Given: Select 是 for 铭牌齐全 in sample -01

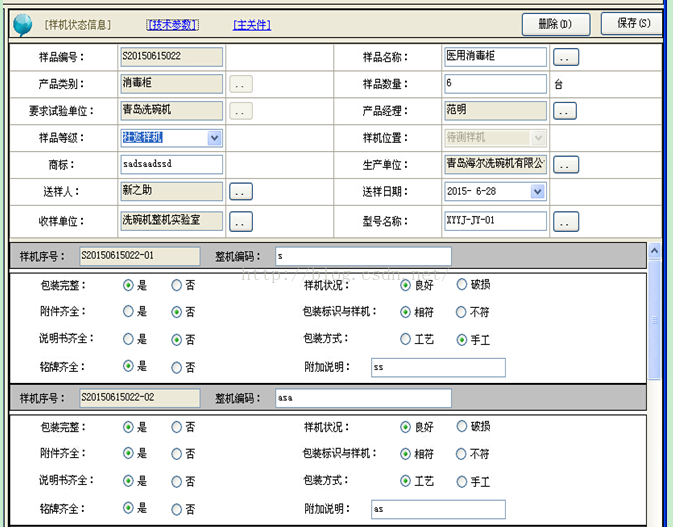Looking at the screenshot, I should [128, 366].
